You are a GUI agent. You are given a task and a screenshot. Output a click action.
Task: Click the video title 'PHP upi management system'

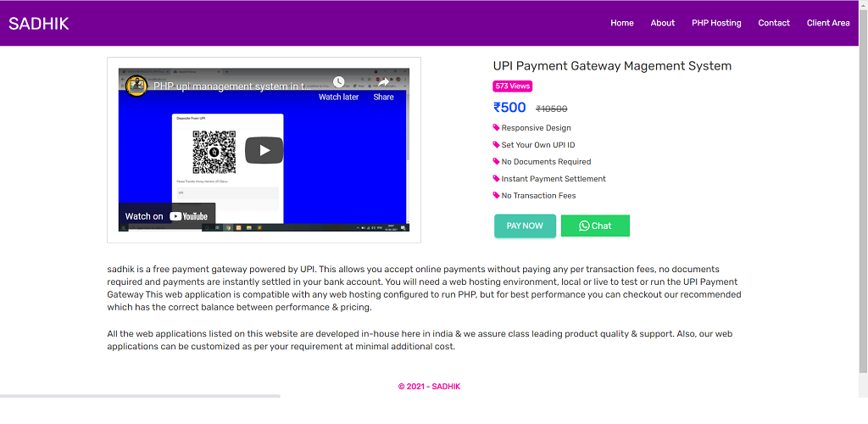click(232, 86)
